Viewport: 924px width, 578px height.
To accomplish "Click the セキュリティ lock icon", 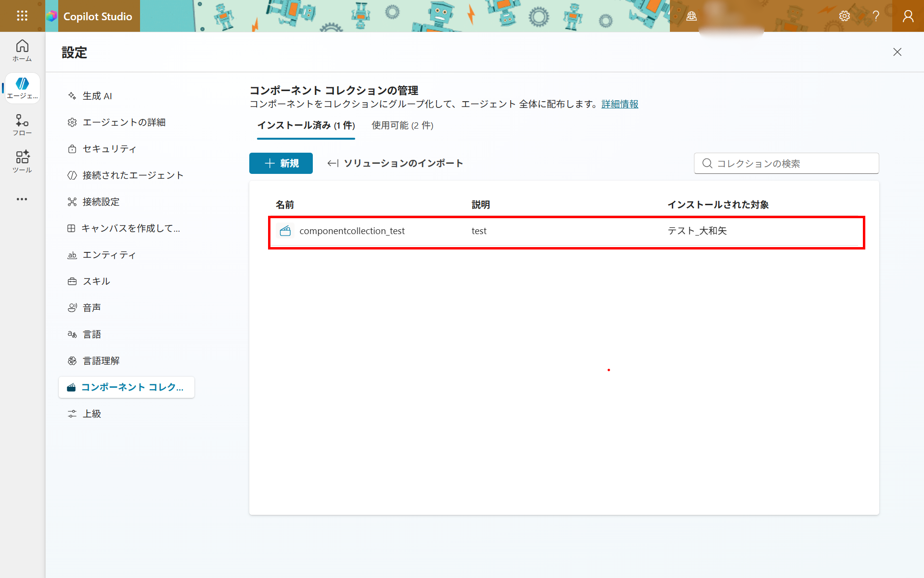I will pos(72,149).
